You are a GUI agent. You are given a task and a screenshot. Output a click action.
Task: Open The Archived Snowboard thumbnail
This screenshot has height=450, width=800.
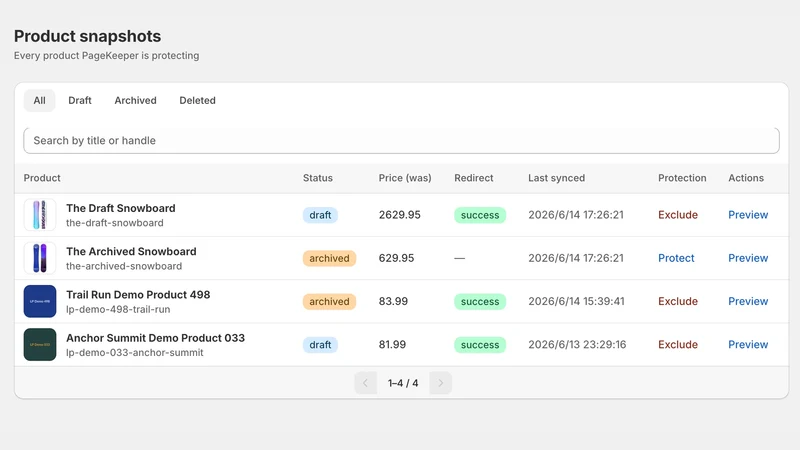[40, 258]
